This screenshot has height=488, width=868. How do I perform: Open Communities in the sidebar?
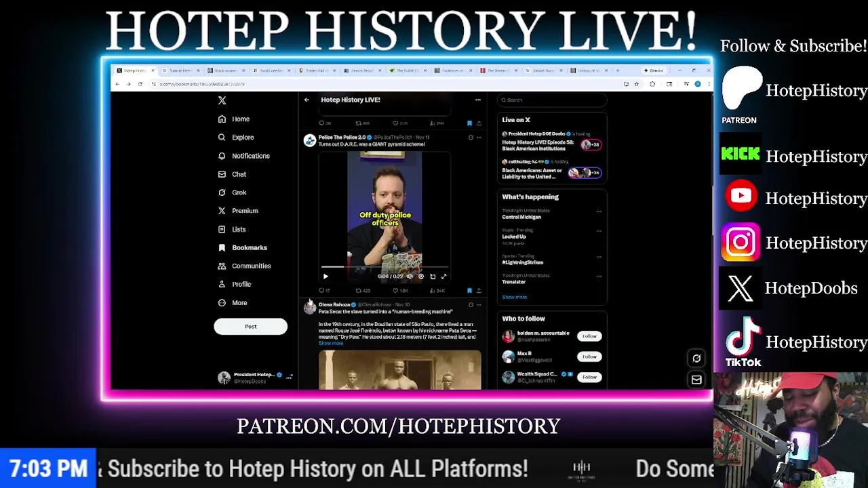click(244, 266)
